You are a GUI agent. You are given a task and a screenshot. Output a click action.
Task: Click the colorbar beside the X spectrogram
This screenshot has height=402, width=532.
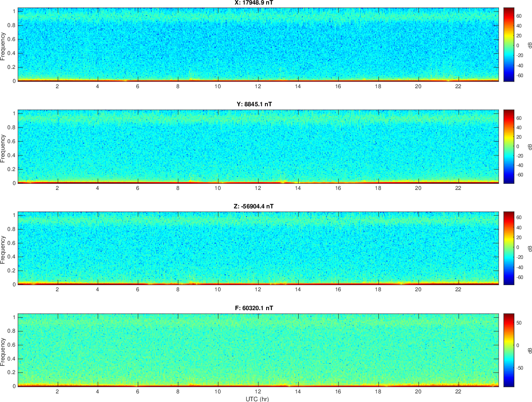coord(509,45)
